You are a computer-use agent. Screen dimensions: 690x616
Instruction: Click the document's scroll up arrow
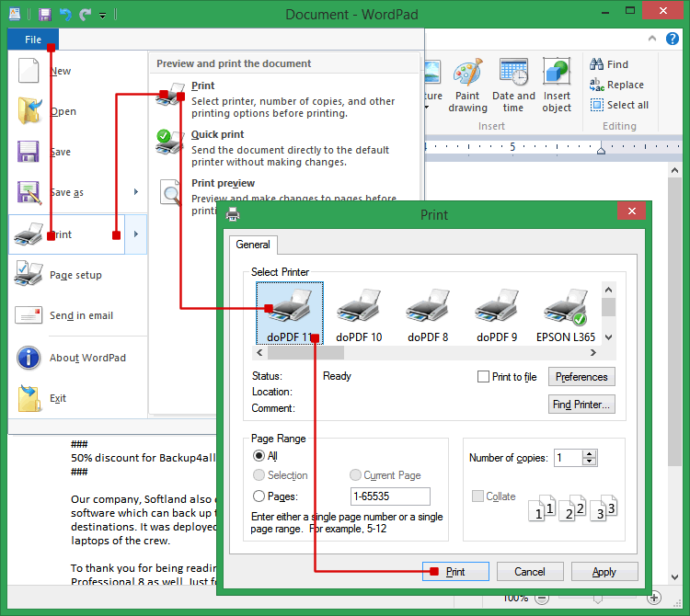tap(674, 170)
